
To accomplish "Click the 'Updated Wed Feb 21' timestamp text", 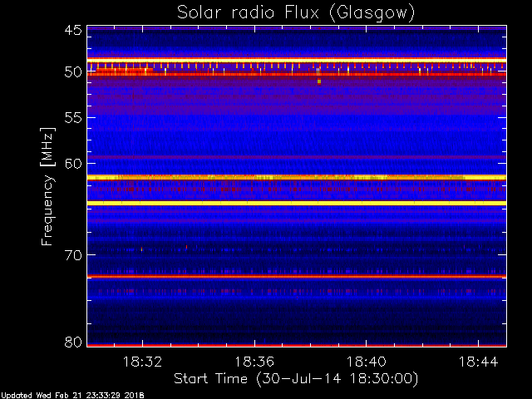I will [x=72, y=396].
